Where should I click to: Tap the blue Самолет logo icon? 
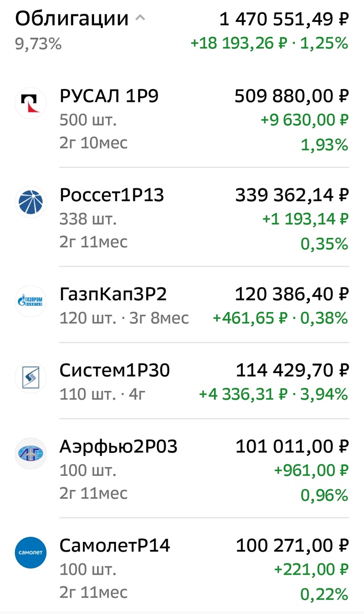[31, 553]
